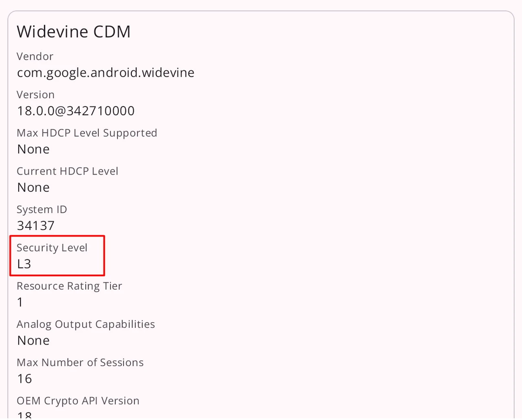Select the version number 18.0.0@342710000
Image resolution: width=522 pixels, height=420 pixels.
coord(76,111)
